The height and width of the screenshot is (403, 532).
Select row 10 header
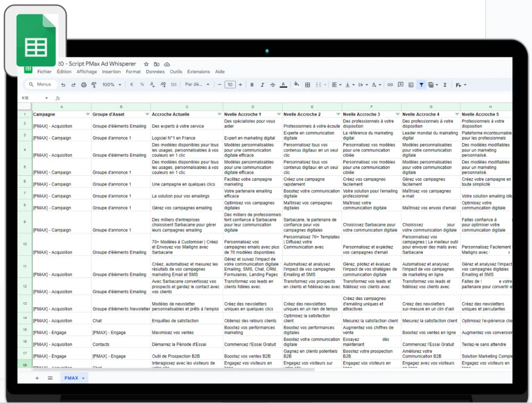tap(25, 244)
